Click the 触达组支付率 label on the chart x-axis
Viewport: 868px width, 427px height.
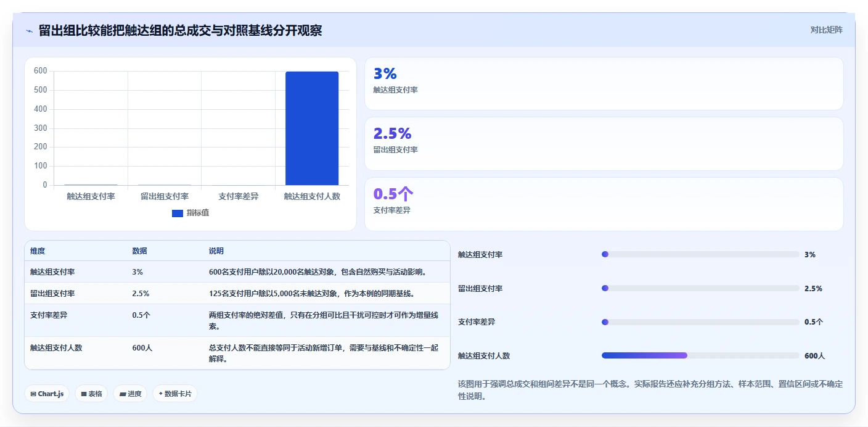91,196
